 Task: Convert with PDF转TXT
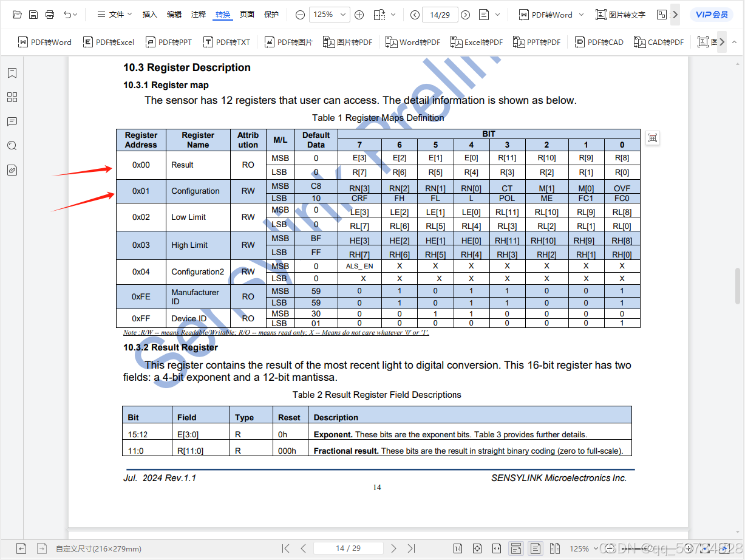(x=226, y=42)
